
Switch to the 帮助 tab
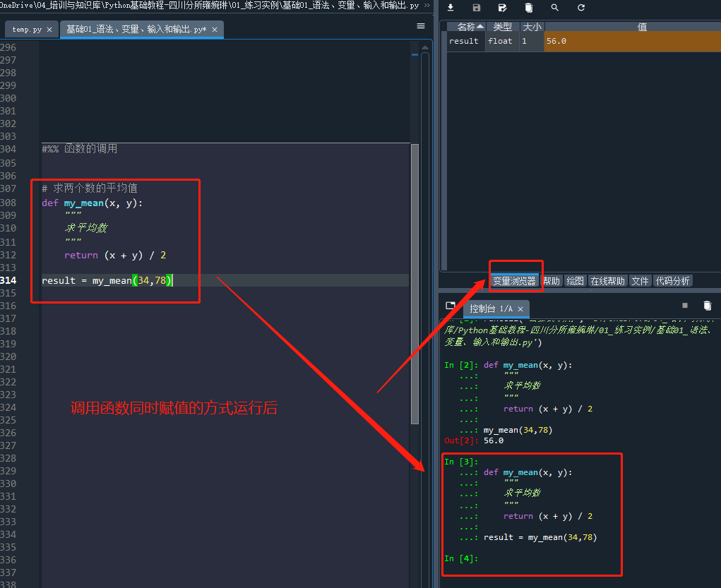[x=552, y=281]
